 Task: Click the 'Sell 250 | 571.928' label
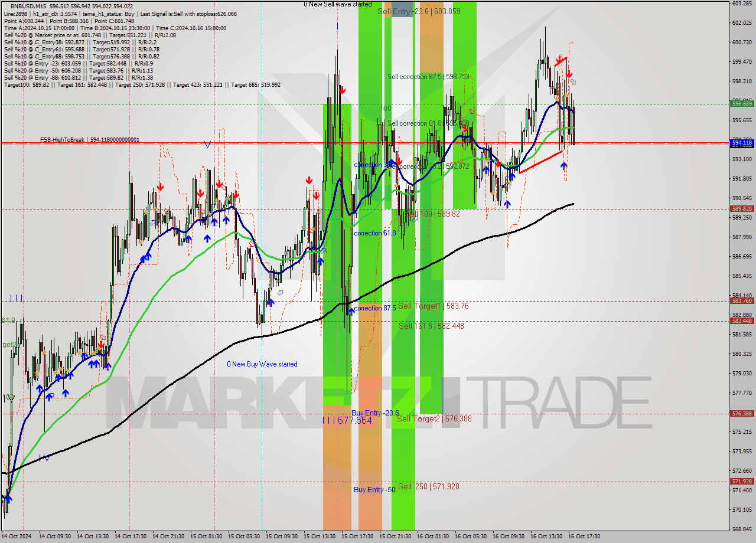[428, 486]
